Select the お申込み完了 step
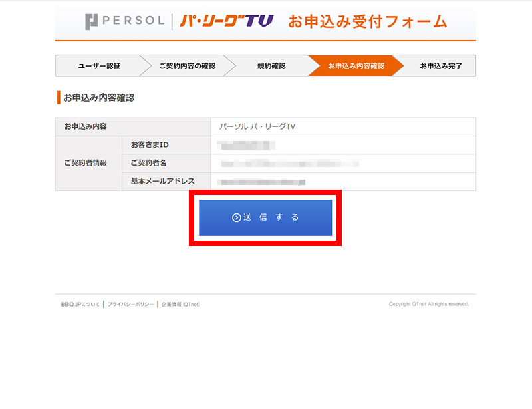Screen dimensions: 532x409 click(441, 66)
